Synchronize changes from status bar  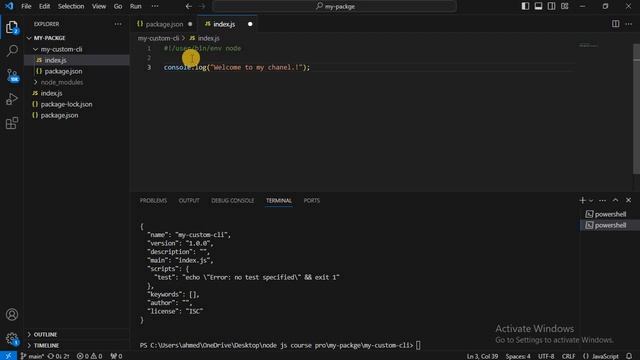[58, 356]
